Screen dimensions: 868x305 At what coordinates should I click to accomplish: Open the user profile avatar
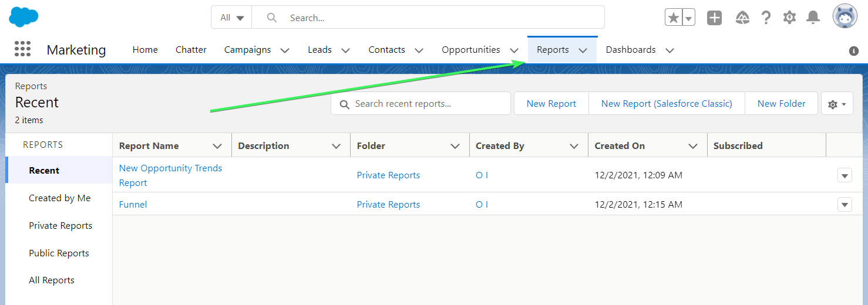pos(845,16)
